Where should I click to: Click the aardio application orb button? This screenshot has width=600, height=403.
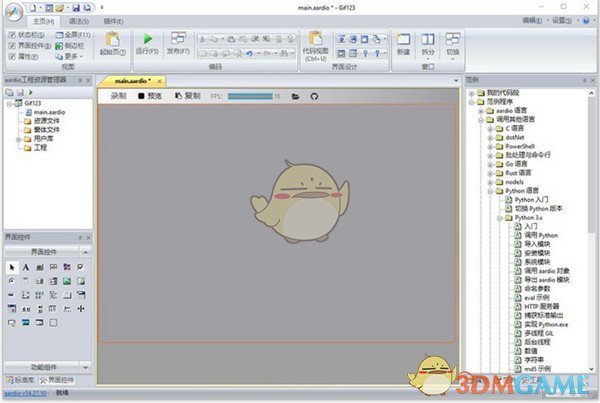pos(15,12)
